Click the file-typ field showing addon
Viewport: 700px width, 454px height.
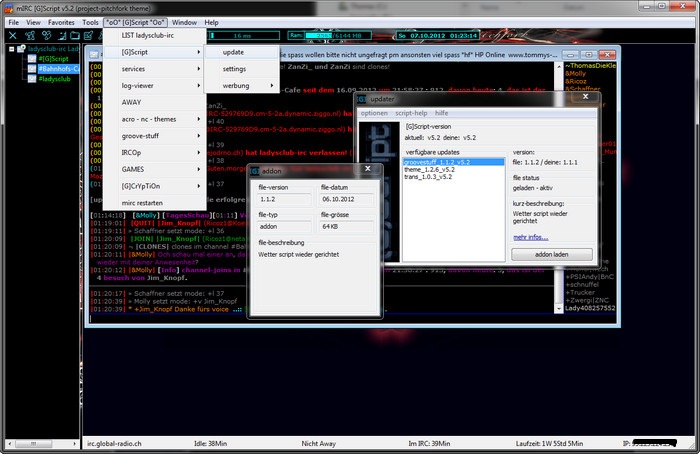point(284,227)
